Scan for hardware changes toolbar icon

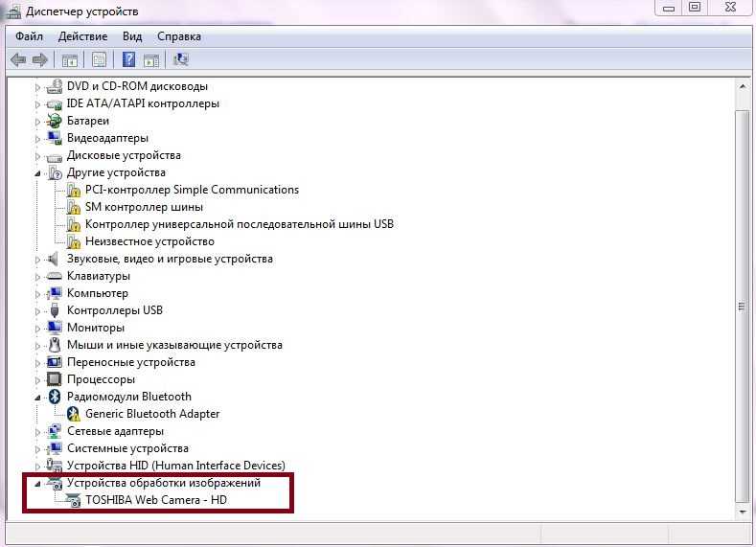181,59
